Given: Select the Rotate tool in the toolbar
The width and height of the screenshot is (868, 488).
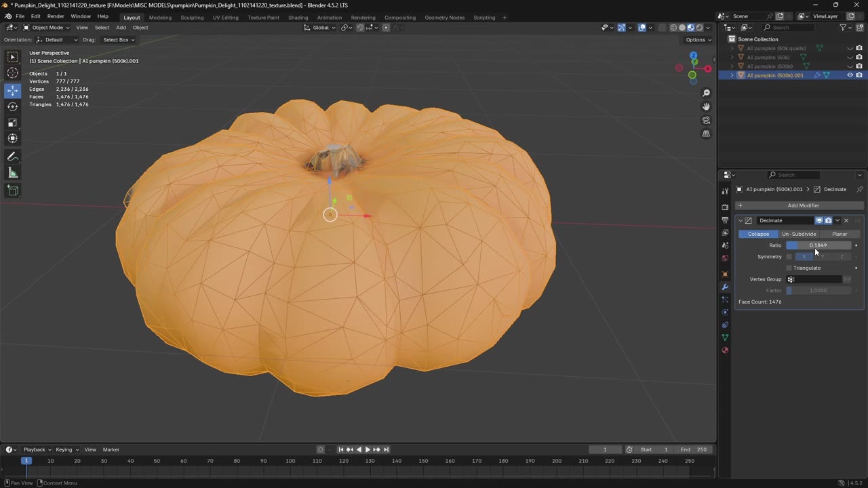Looking at the screenshot, I should 12,106.
